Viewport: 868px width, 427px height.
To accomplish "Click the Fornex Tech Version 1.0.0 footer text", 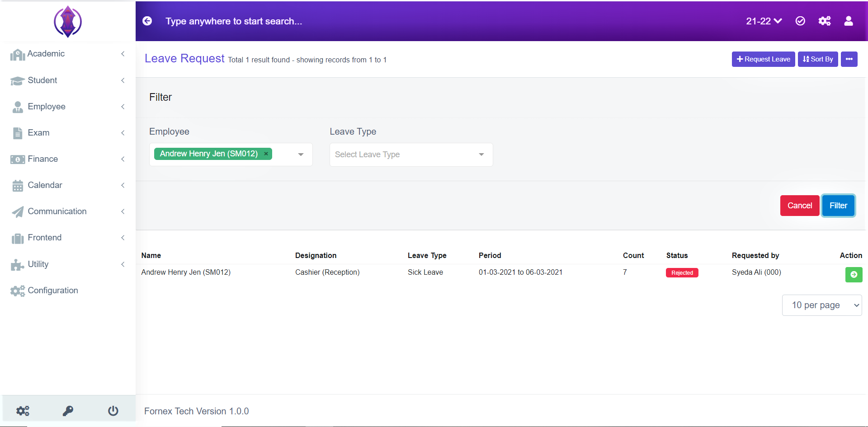I will coord(196,411).
